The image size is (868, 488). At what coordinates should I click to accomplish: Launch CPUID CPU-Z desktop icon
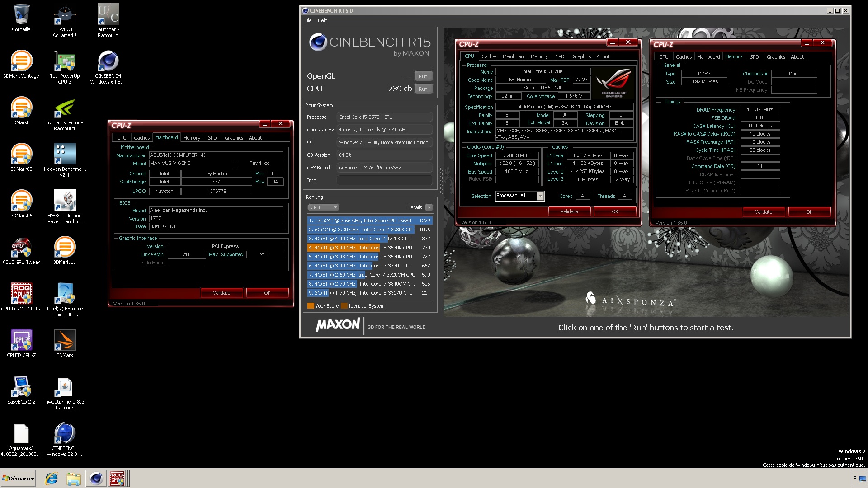pyautogui.click(x=21, y=344)
